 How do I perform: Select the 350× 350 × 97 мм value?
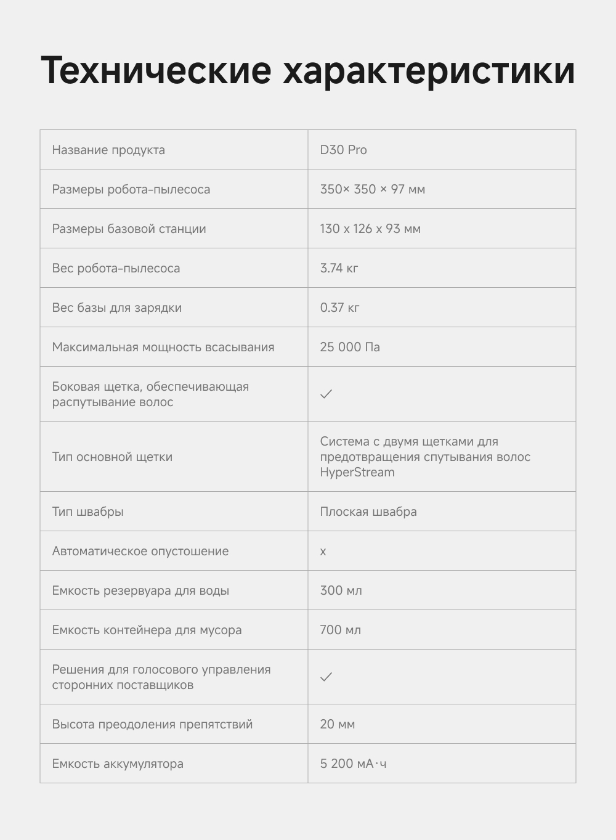pos(372,189)
